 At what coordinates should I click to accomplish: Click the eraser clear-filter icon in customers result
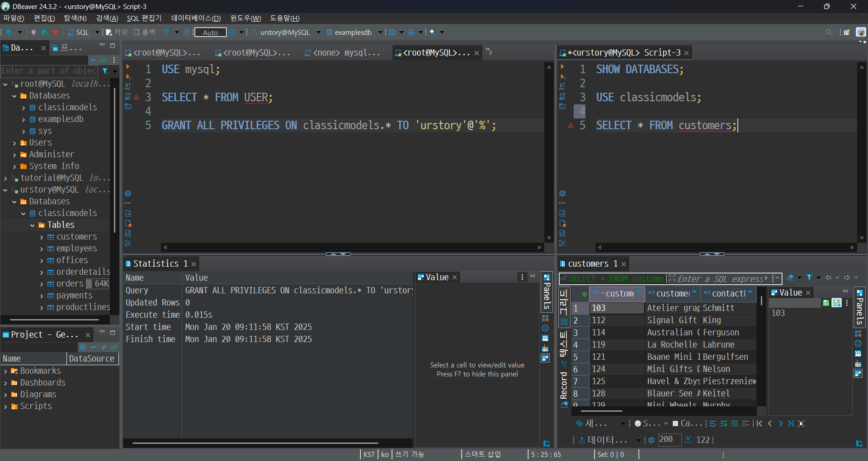790,278
